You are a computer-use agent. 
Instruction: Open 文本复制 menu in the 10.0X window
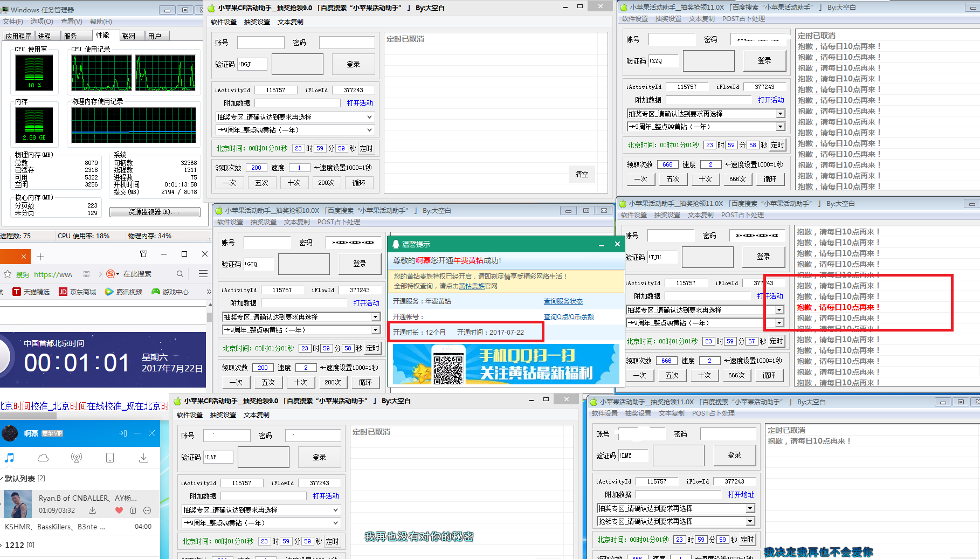pos(297,222)
